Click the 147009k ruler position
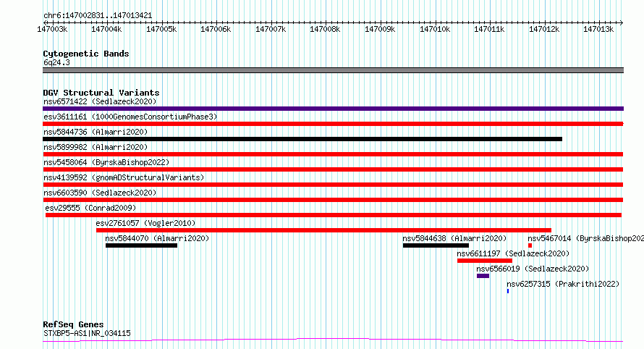 [380, 29]
